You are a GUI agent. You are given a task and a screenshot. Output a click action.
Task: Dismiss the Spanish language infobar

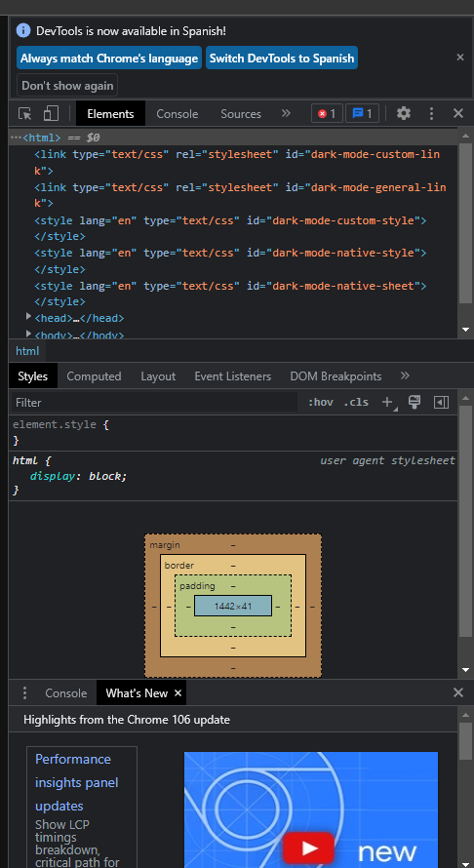(x=460, y=57)
